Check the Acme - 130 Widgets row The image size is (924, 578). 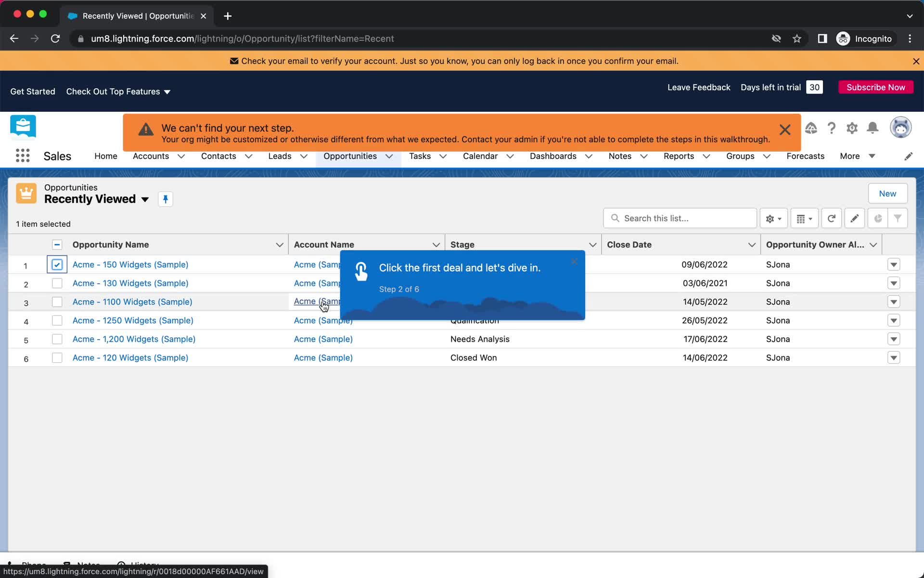pyautogui.click(x=57, y=283)
